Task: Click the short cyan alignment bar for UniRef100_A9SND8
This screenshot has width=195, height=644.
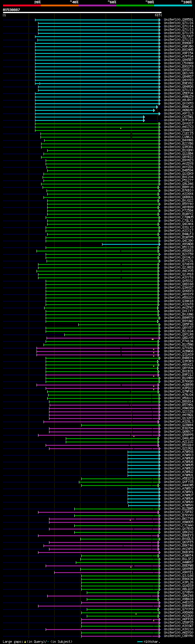Action: [x=131, y=244]
